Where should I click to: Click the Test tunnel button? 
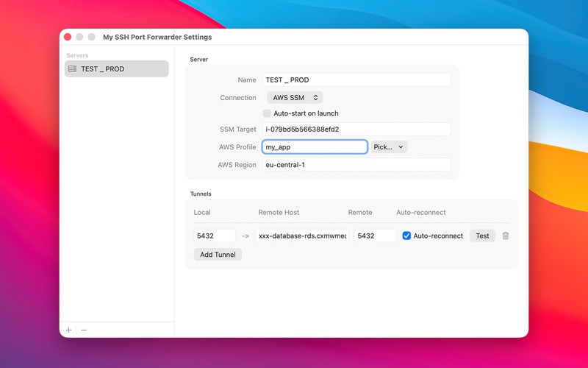(x=482, y=236)
